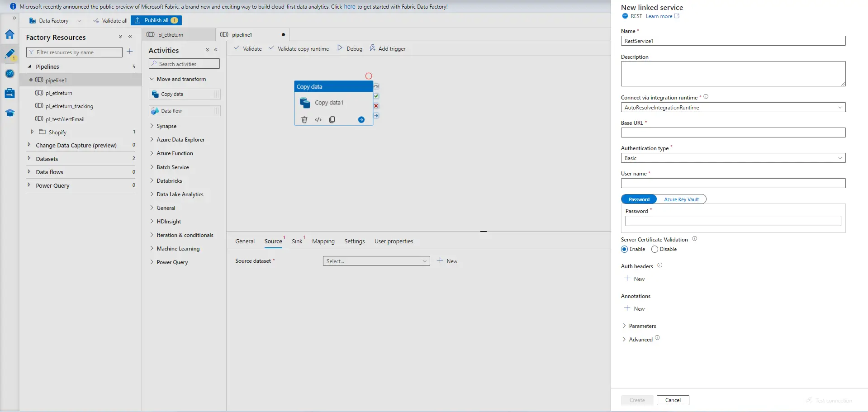Switch to the Settings tab
868x412 pixels.
[355, 242]
